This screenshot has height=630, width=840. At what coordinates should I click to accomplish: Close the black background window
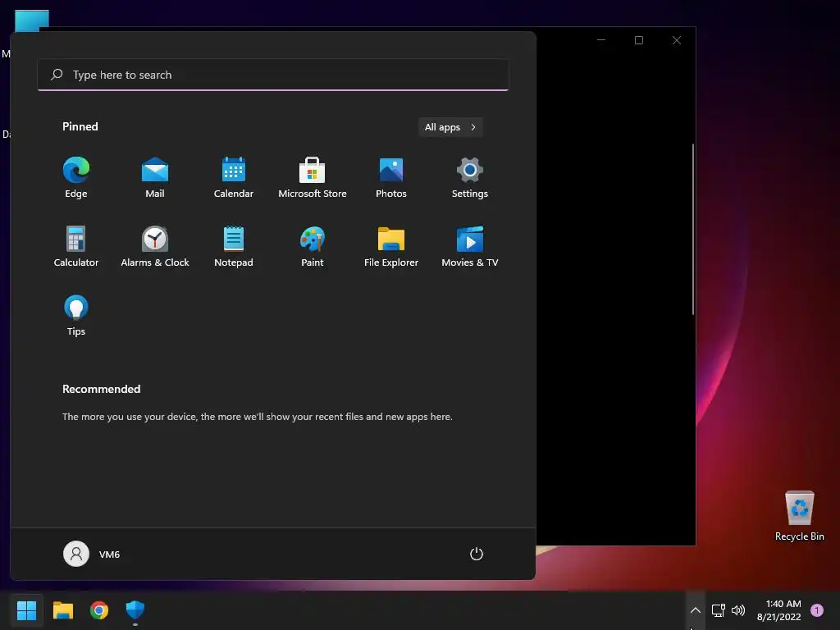coord(677,40)
